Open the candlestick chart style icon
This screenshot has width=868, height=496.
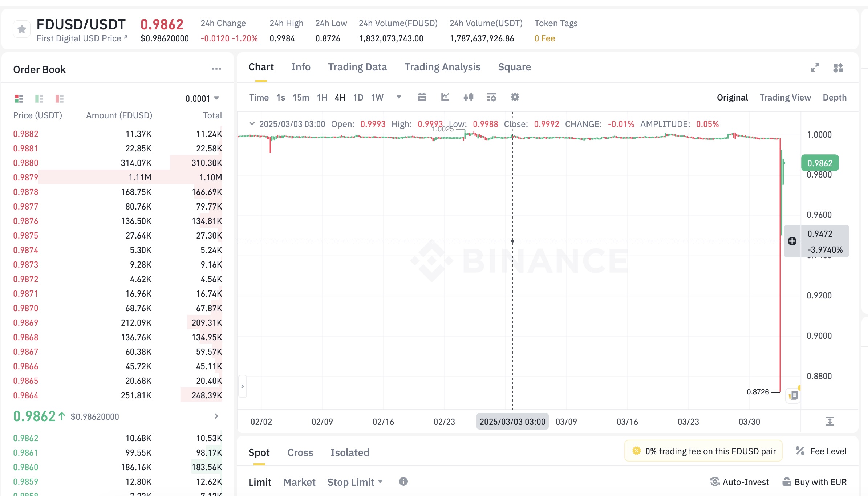469,97
